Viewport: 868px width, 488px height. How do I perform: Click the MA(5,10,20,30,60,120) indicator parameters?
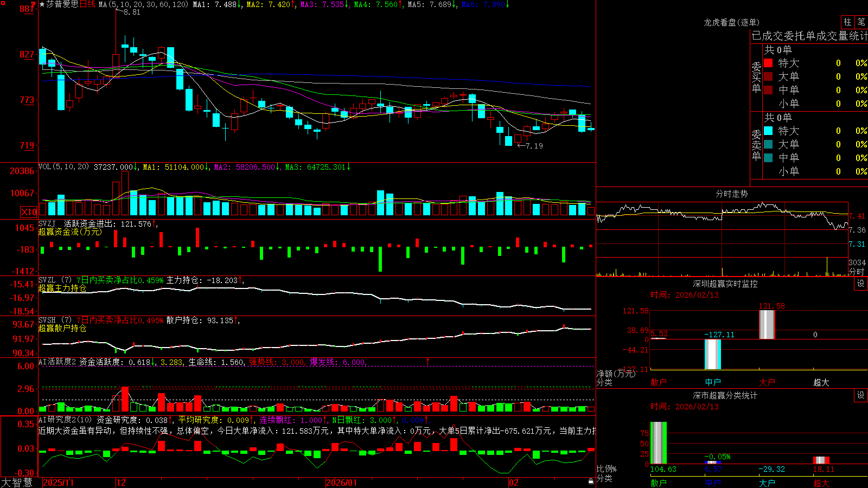click(x=143, y=4)
